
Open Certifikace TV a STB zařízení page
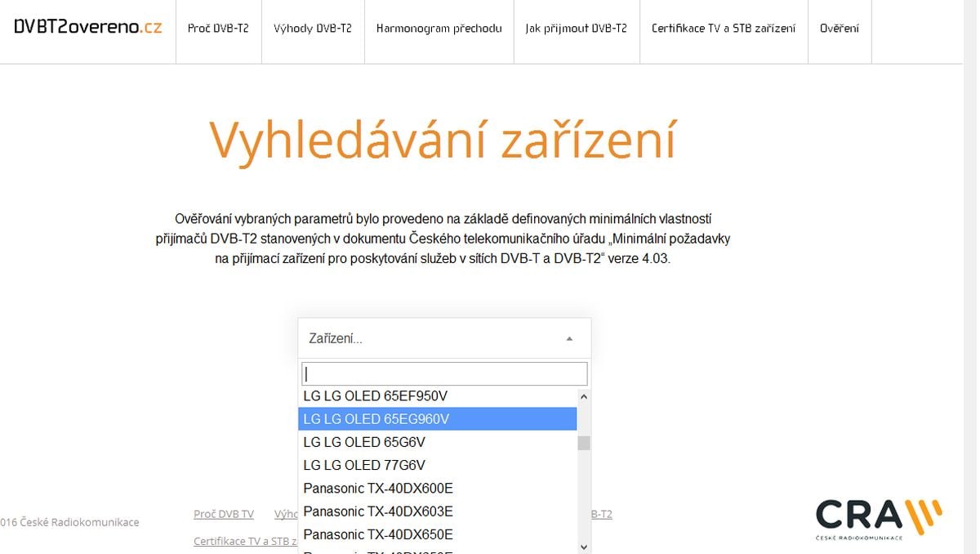pyautogui.click(x=724, y=27)
